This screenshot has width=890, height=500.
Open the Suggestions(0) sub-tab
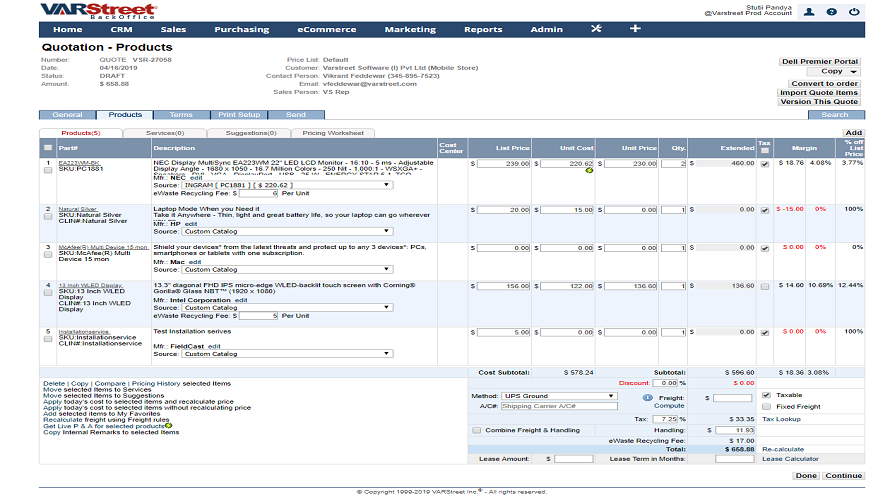click(251, 133)
